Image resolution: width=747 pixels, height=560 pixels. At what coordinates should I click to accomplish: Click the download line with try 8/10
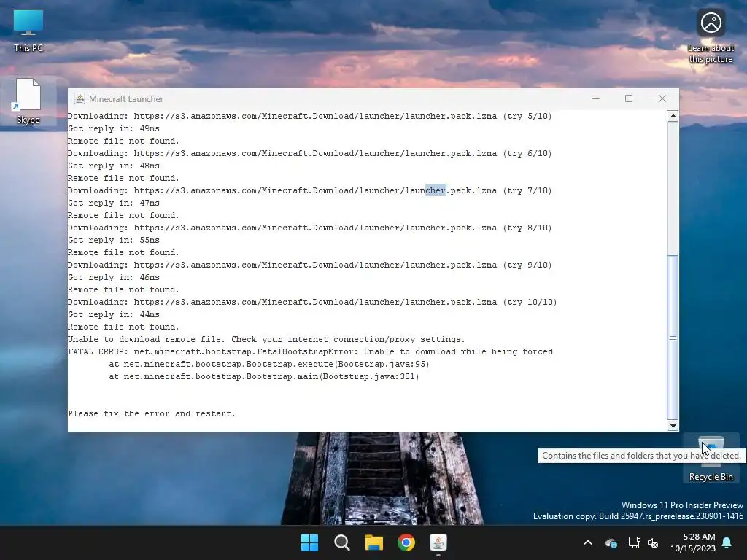309,228
